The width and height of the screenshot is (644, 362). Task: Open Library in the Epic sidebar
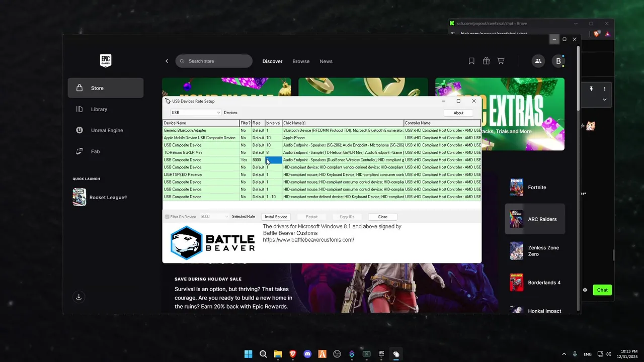click(106, 109)
